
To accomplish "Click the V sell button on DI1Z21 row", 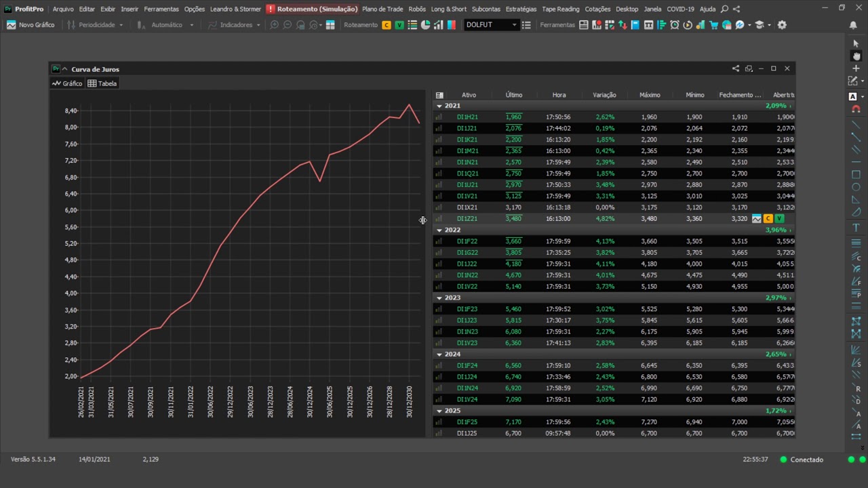I will 779,219.
